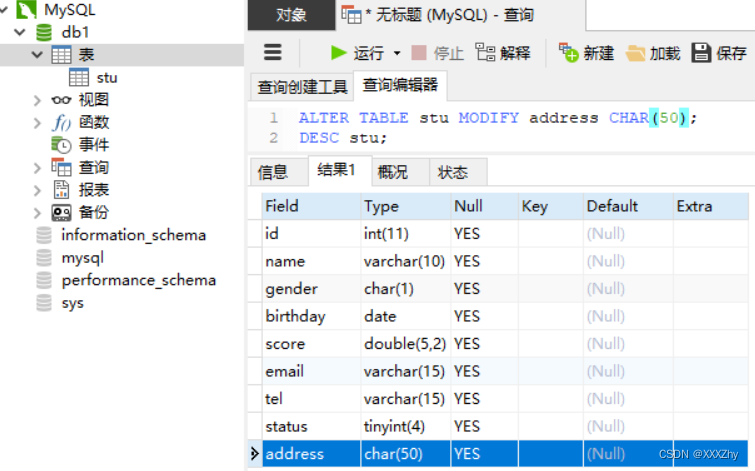
Task: Collapse the db1 database node
Action: (x=20, y=32)
